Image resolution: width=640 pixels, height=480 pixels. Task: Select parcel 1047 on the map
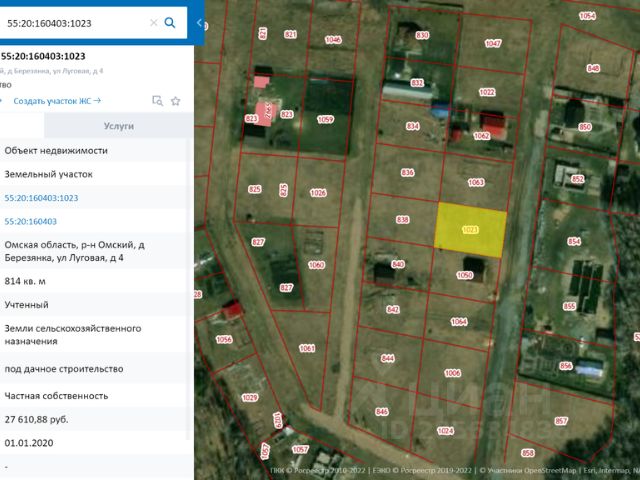[492, 44]
